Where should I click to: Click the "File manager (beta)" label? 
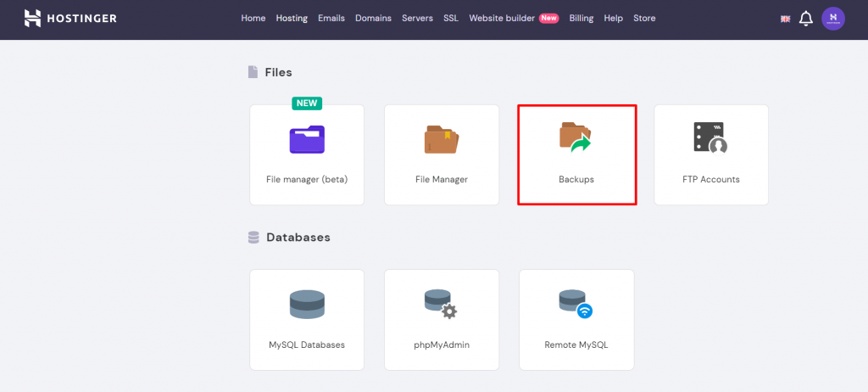(307, 180)
